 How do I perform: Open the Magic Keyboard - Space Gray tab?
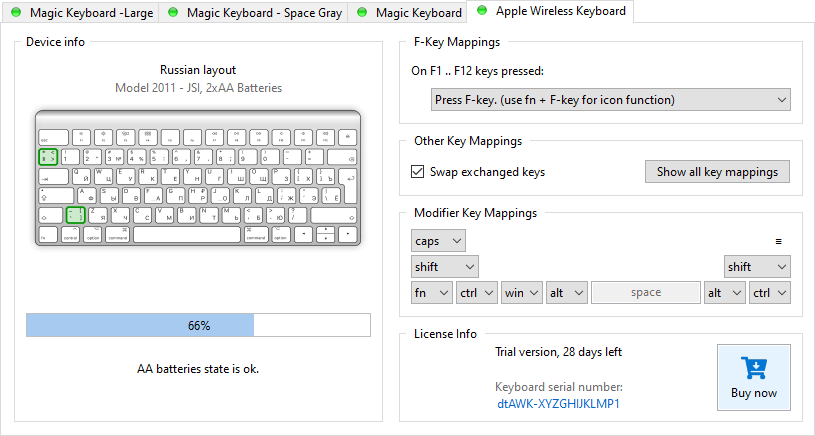[253, 12]
